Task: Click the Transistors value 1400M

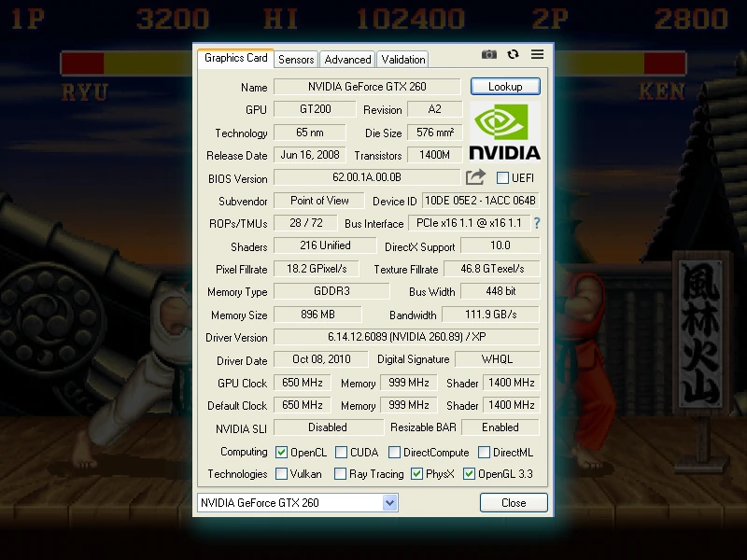Action: tap(434, 155)
